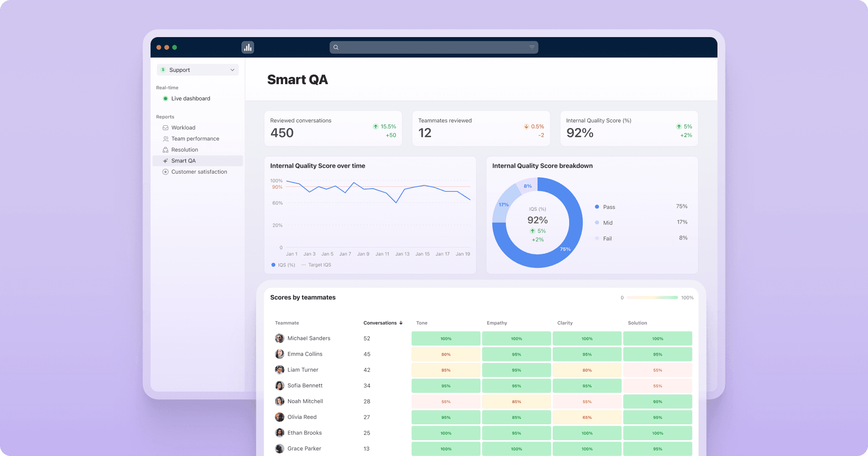Click the search magnifier icon
The image size is (868, 456).
tap(336, 47)
